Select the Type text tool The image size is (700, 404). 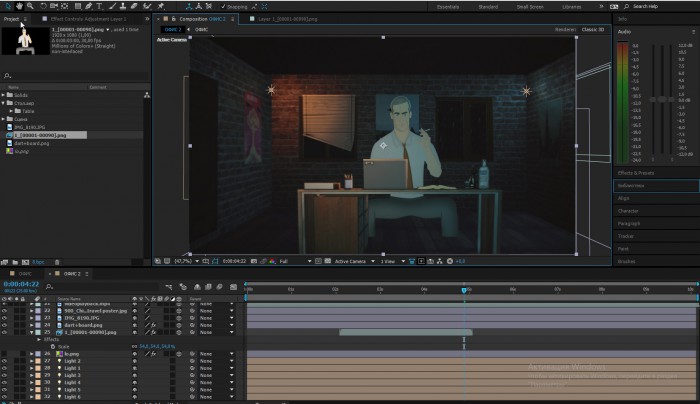pos(99,6)
